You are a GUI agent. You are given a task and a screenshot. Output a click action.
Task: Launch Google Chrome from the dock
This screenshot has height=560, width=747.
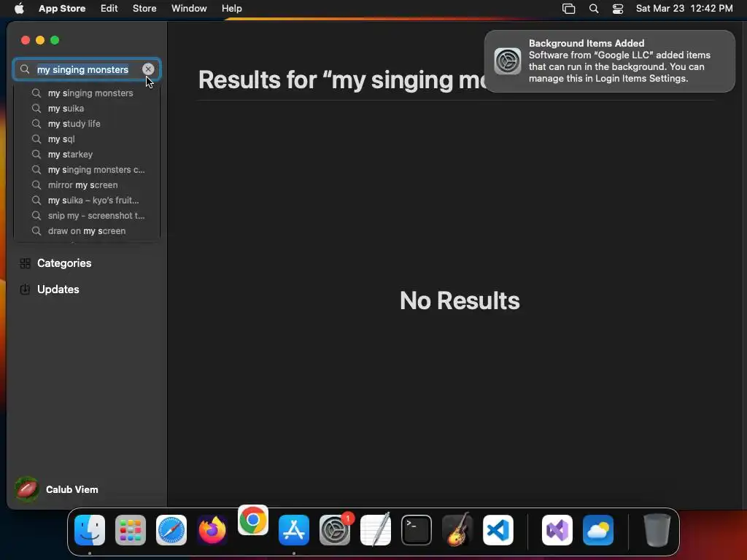click(253, 520)
